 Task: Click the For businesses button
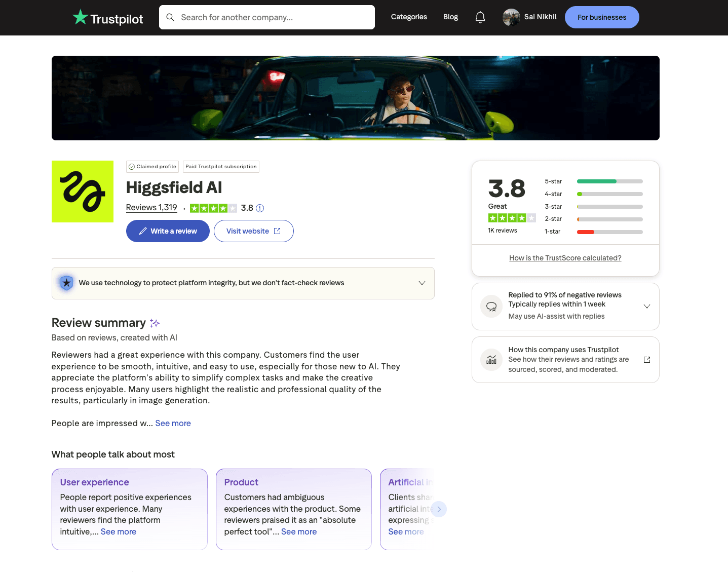click(602, 17)
